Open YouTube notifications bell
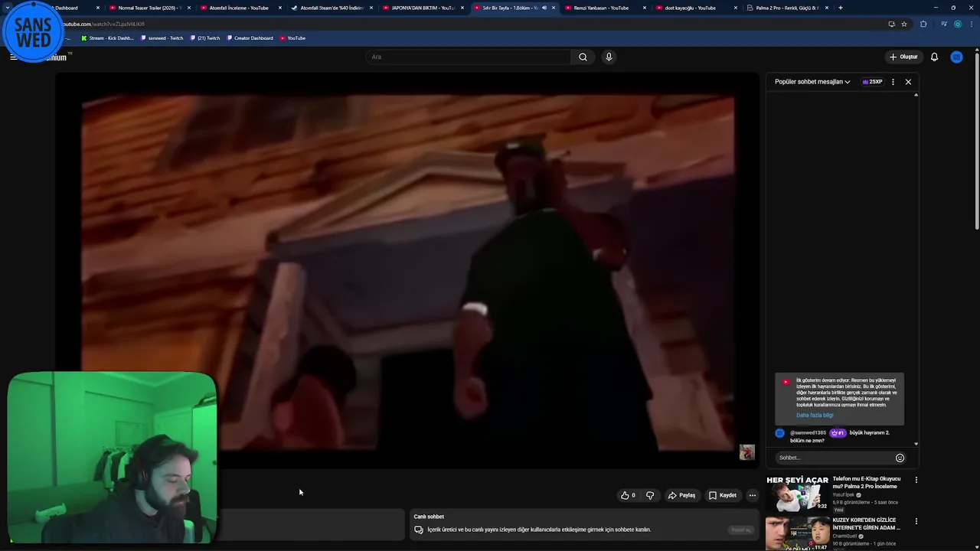The width and height of the screenshot is (980, 551). pyautogui.click(x=934, y=57)
